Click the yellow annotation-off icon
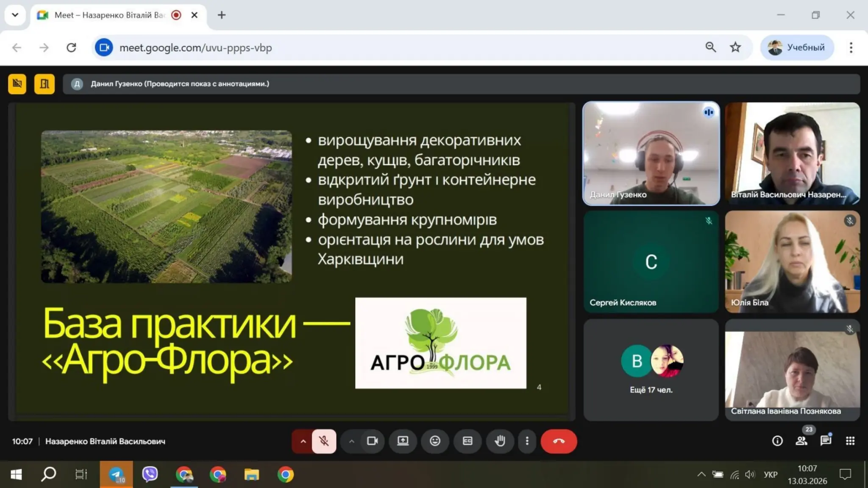The image size is (868, 488). (17, 83)
